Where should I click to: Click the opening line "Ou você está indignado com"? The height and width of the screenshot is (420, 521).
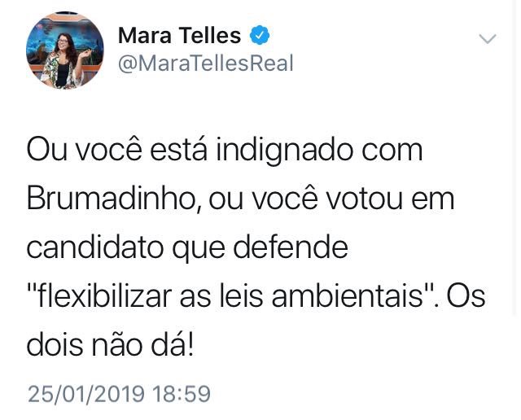(x=225, y=150)
